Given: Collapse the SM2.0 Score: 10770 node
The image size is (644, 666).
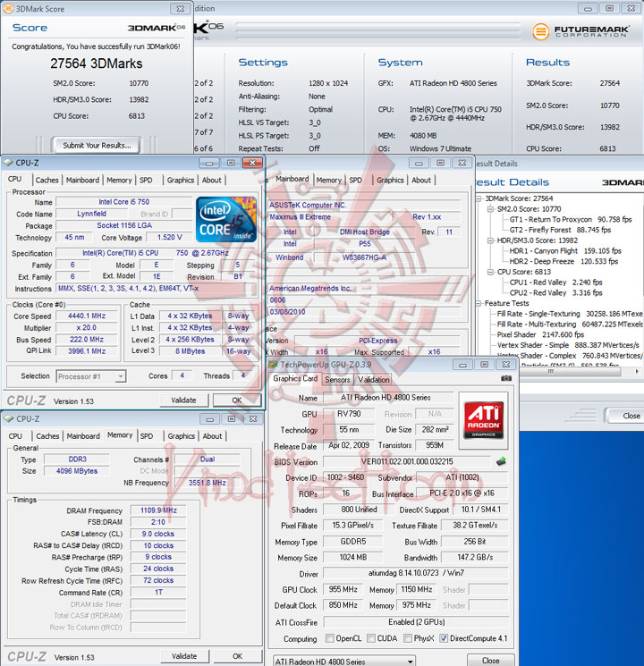Looking at the screenshot, I should 490,209.
